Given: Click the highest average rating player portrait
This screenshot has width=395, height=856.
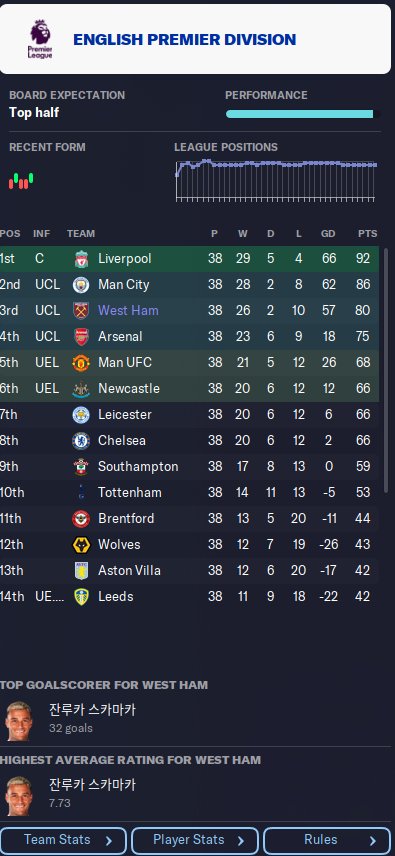Looking at the screenshot, I should tap(19, 796).
